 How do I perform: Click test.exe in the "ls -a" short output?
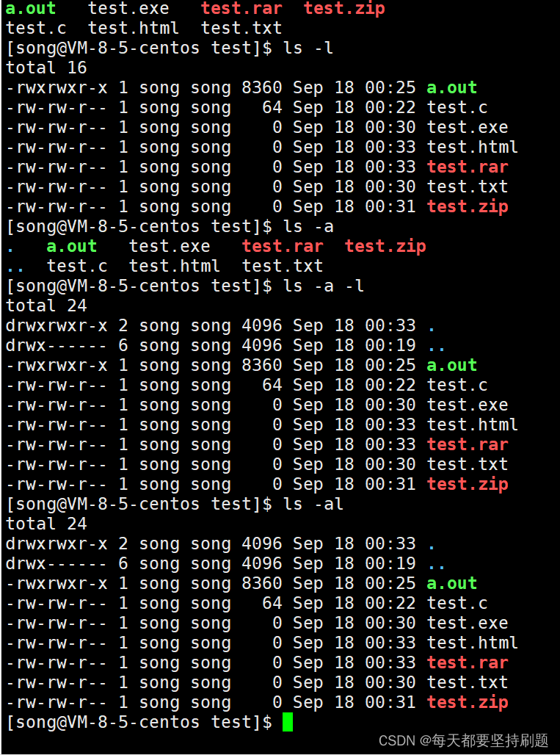pos(170,247)
